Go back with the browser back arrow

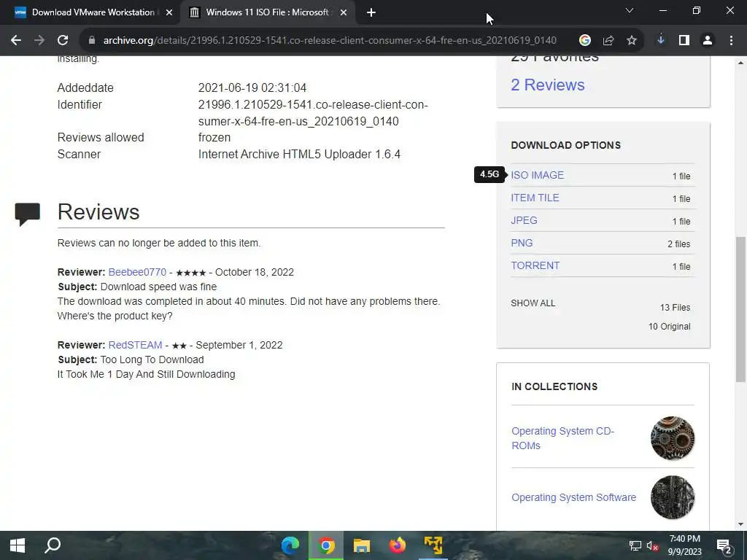click(16, 41)
